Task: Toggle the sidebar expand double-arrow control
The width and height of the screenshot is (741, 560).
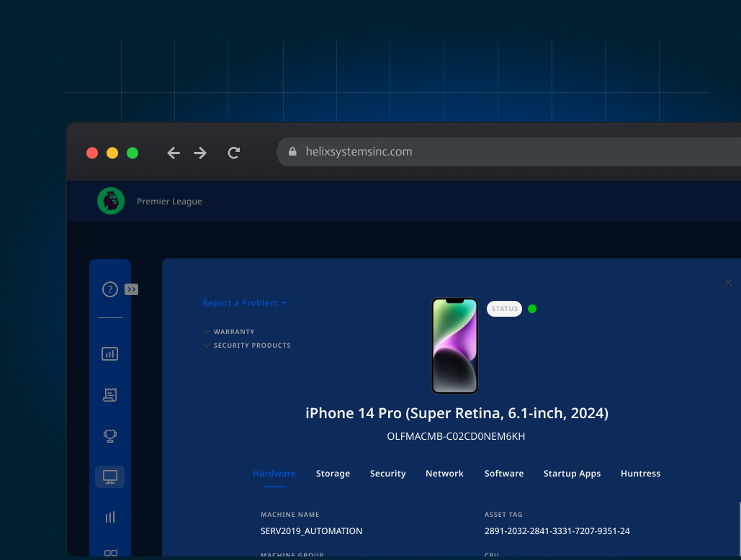Action: point(131,289)
